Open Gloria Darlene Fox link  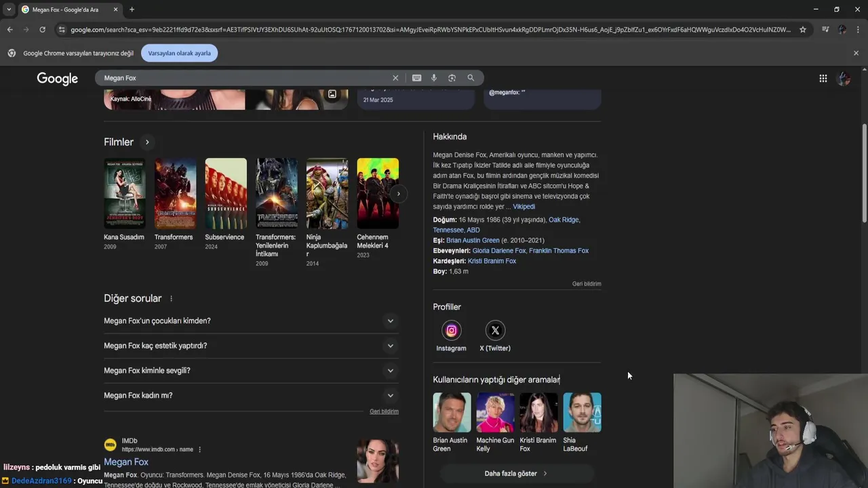click(x=499, y=251)
